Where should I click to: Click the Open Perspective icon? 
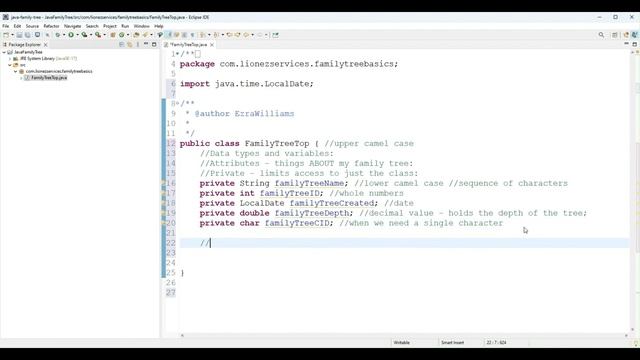point(615,35)
